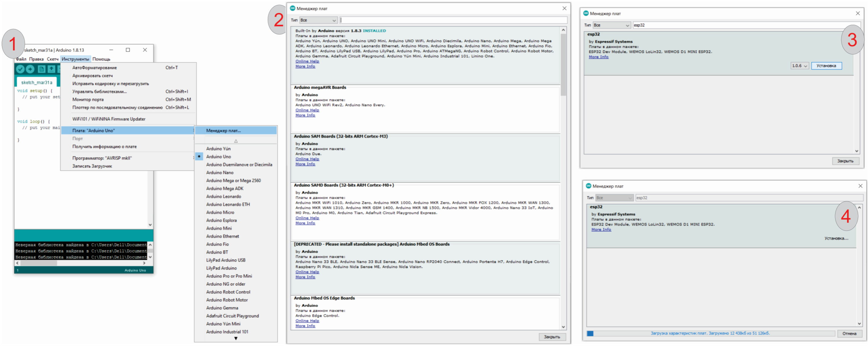868x346 pixels.
Task: Click the Boards Manager search input field
Action: click(x=453, y=20)
